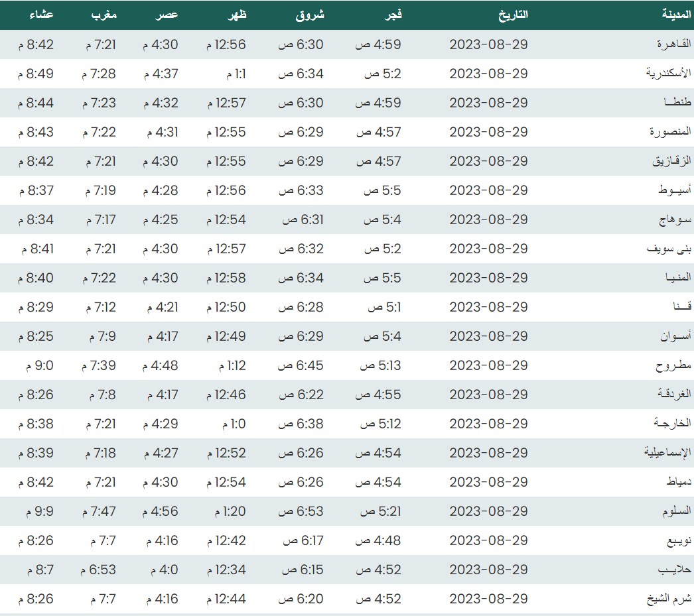
Task: Select the 6:53 م Maghrib time for حلايب
Action: point(98,570)
